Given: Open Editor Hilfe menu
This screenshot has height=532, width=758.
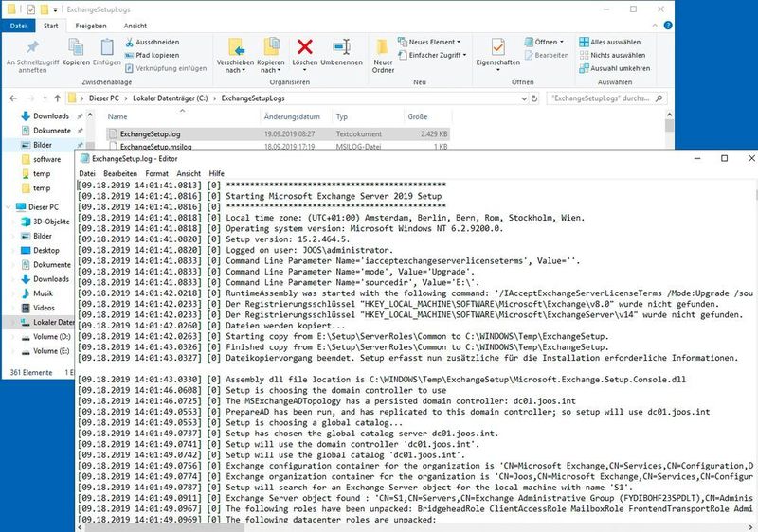Looking at the screenshot, I should point(217,173).
